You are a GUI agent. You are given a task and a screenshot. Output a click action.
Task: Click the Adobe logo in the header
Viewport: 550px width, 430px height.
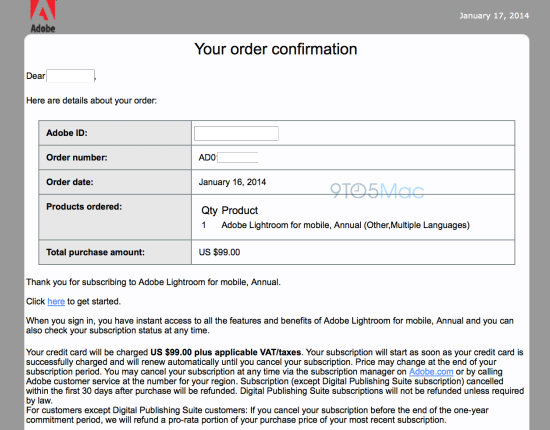click(43, 16)
